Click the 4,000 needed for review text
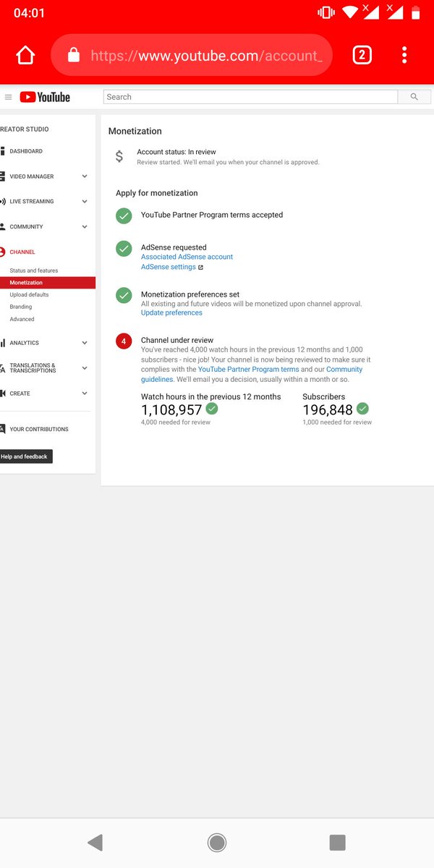This screenshot has height=868, width=434. coord(176,422)
